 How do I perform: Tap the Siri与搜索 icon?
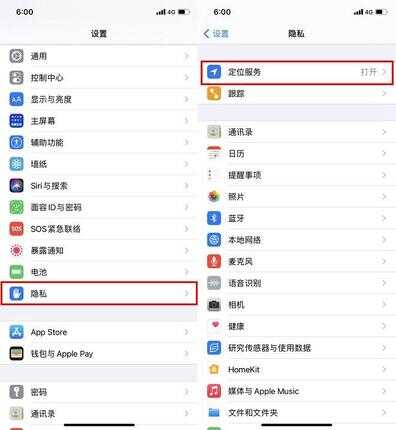pos(16,186)
